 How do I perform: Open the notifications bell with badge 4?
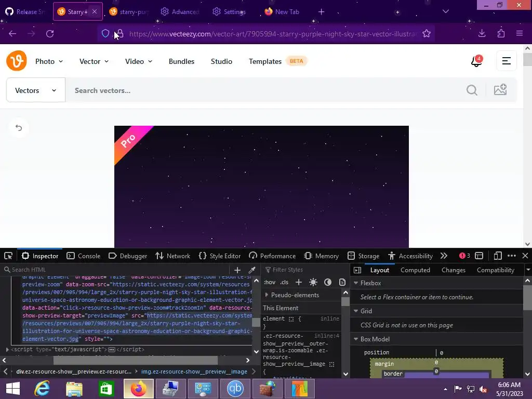(477, 61)
